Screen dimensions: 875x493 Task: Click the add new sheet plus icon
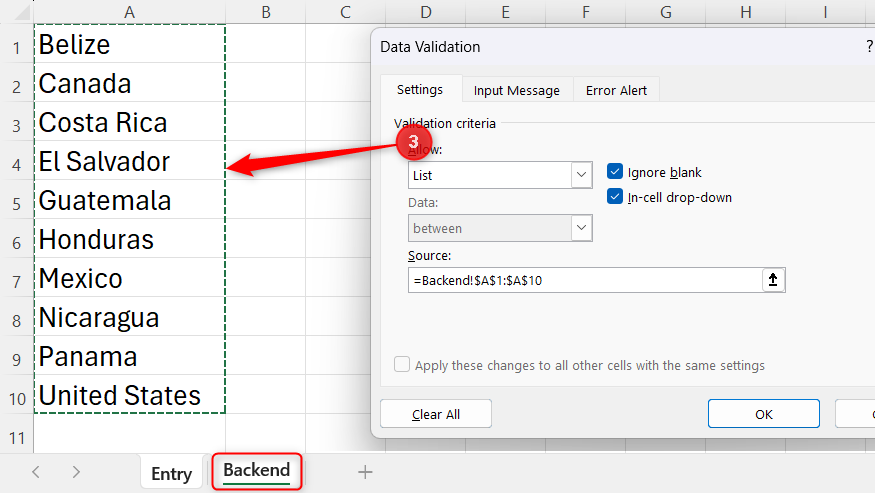click(x=365, y=472)
